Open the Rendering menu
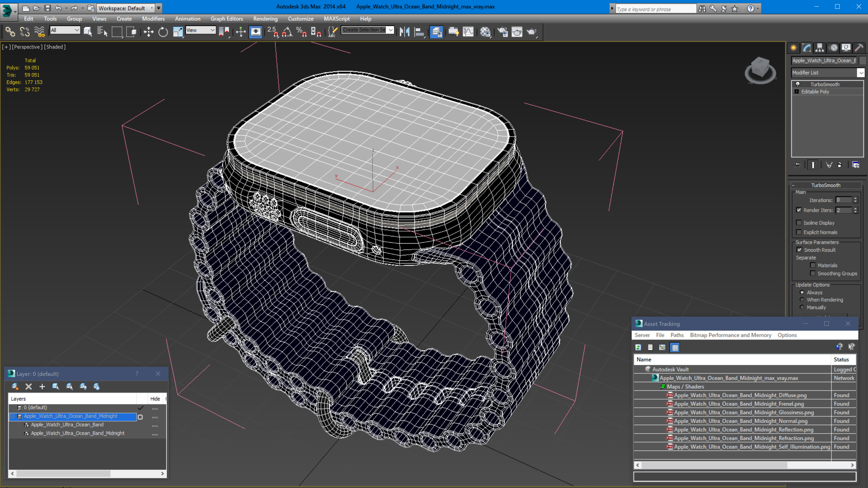The height and width of the screenshot is (488, 868). (266, 19)
